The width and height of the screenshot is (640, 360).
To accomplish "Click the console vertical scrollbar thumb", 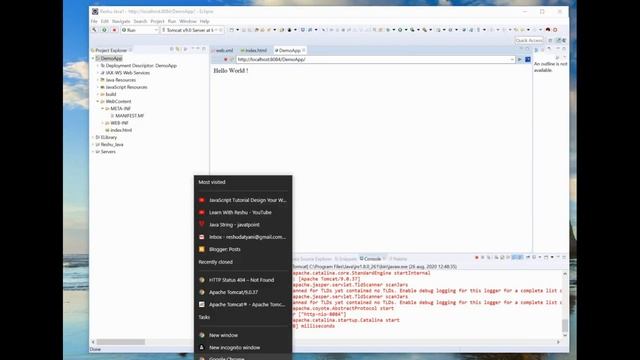I will tap(565, 325).
